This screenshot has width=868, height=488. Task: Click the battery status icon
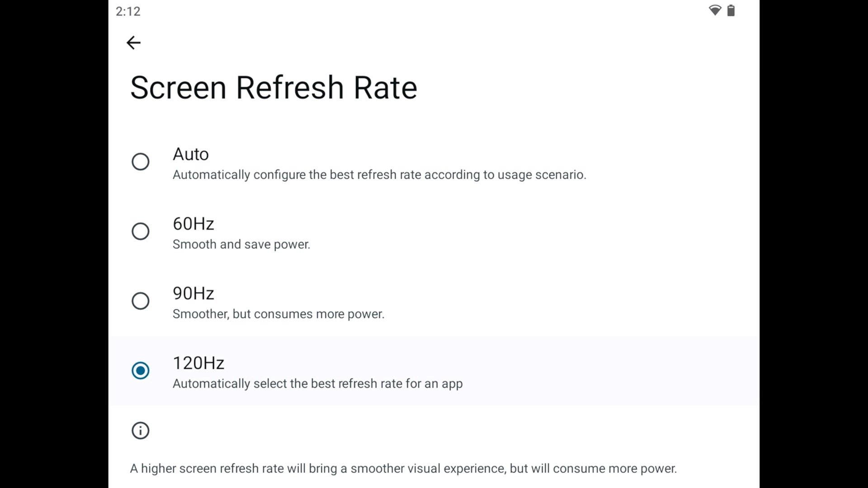[731, 10]
